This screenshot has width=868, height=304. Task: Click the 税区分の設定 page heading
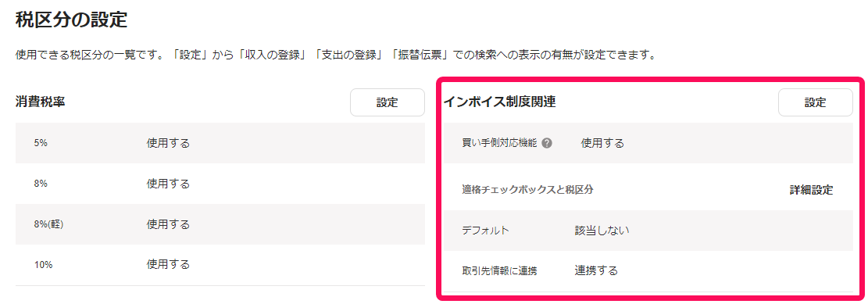coord(71,20)
